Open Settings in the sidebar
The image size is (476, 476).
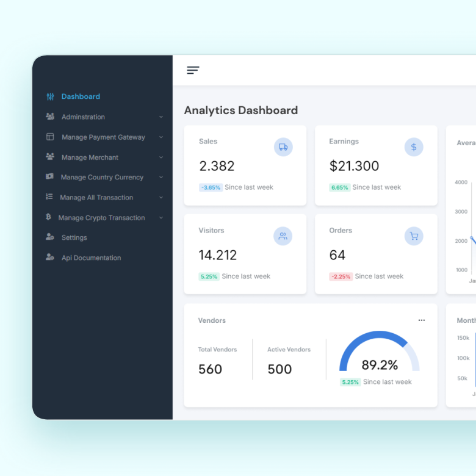pos(74,238)
